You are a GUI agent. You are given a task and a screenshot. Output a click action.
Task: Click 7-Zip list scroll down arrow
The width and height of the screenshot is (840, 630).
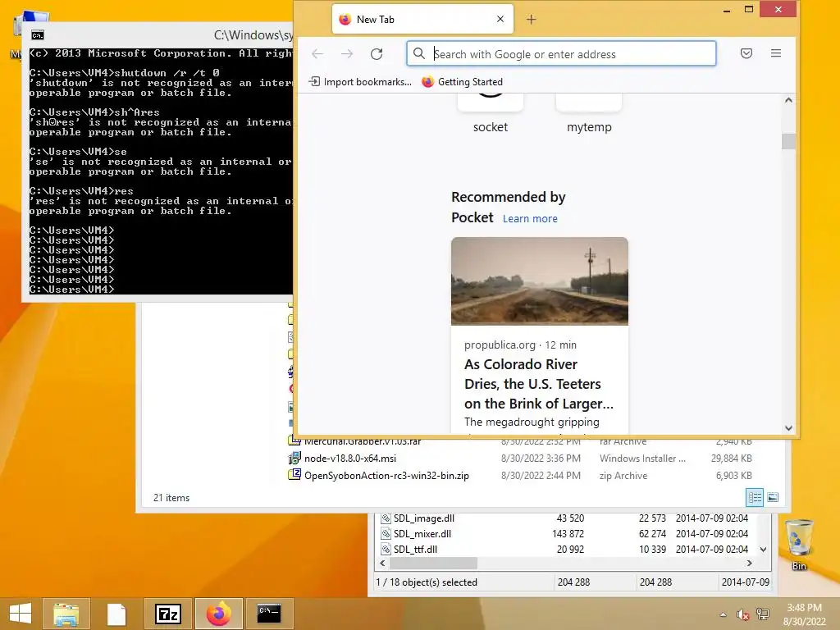tap(764, 549)
